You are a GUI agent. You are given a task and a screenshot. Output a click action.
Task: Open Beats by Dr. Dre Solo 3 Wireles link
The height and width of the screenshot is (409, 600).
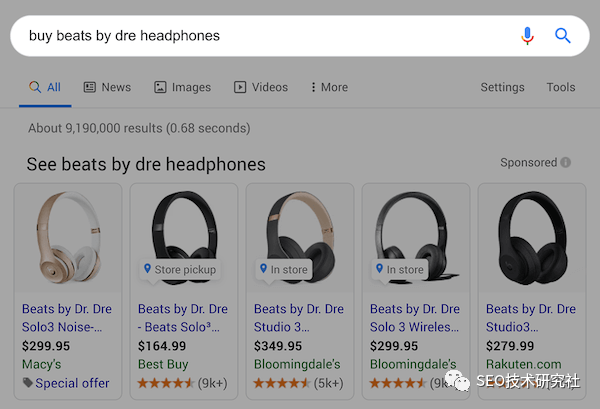(415, 318)
